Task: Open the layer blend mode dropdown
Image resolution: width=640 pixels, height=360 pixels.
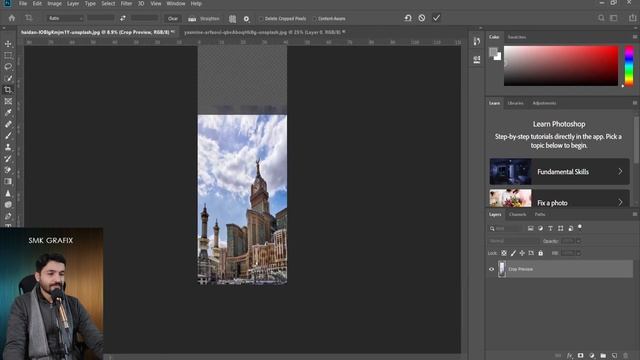Action: [513, 241]
